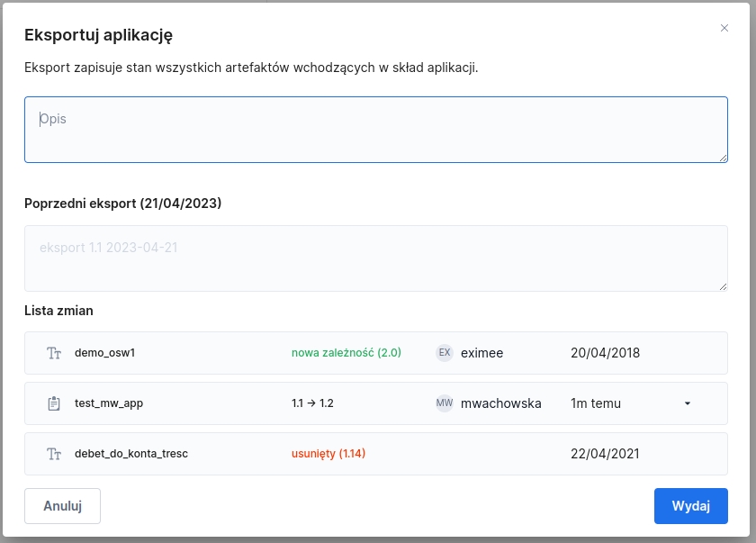Focus the Opis description text area

(x=375, y=130)
